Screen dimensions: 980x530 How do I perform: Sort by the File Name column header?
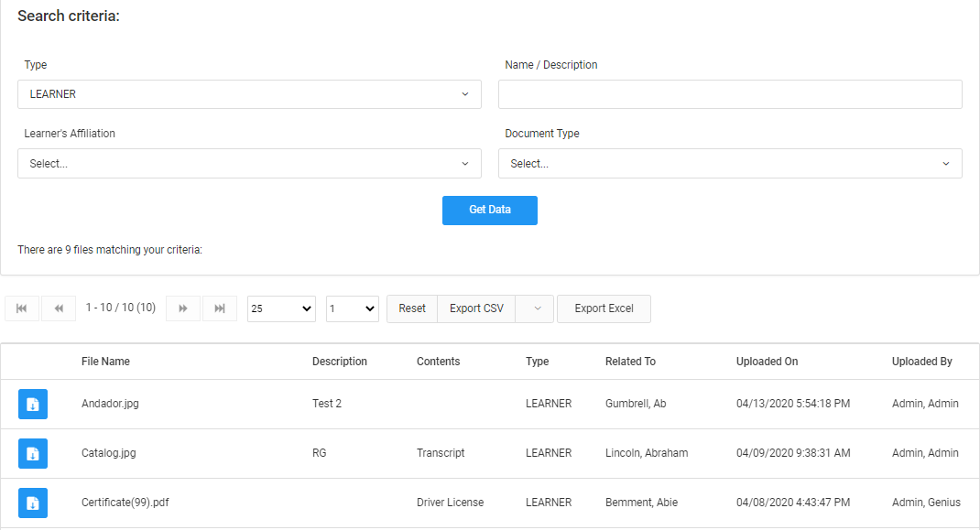pyautogui.click(x=105, y=362)
